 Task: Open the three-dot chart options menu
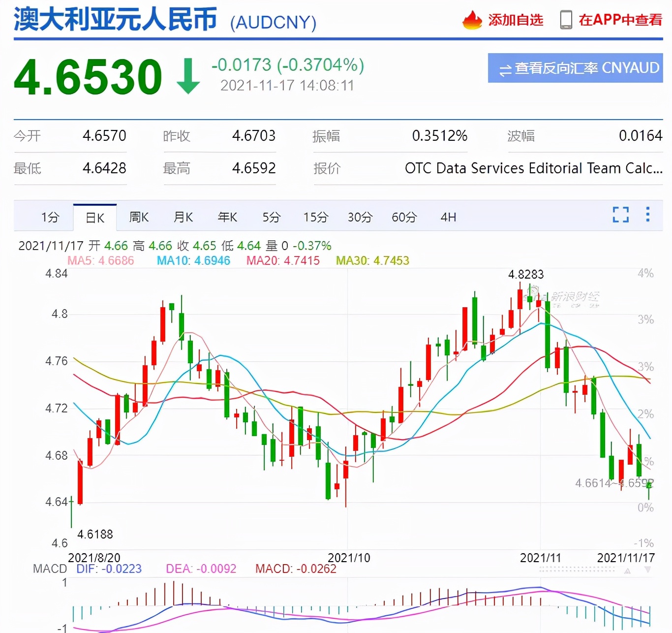[x=647, y=215]
